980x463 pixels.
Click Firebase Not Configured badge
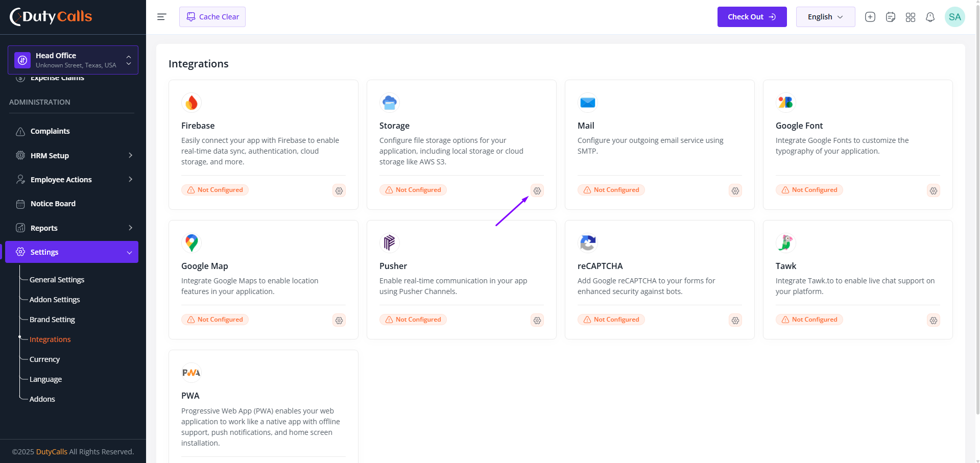pos(215,190)
